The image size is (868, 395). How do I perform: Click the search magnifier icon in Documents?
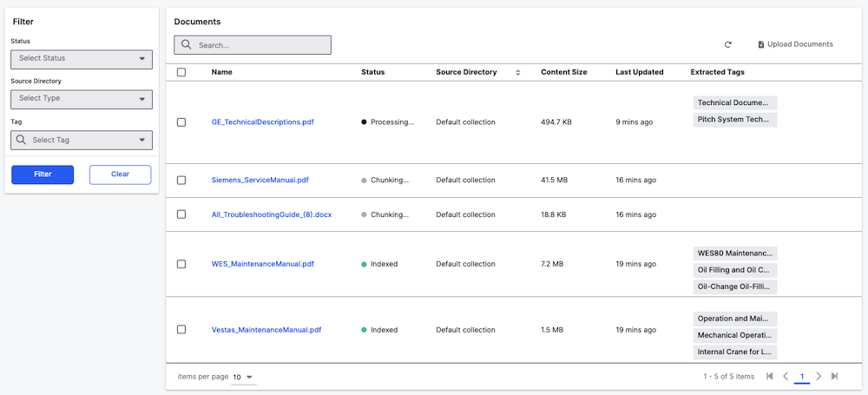click(186, 45)
